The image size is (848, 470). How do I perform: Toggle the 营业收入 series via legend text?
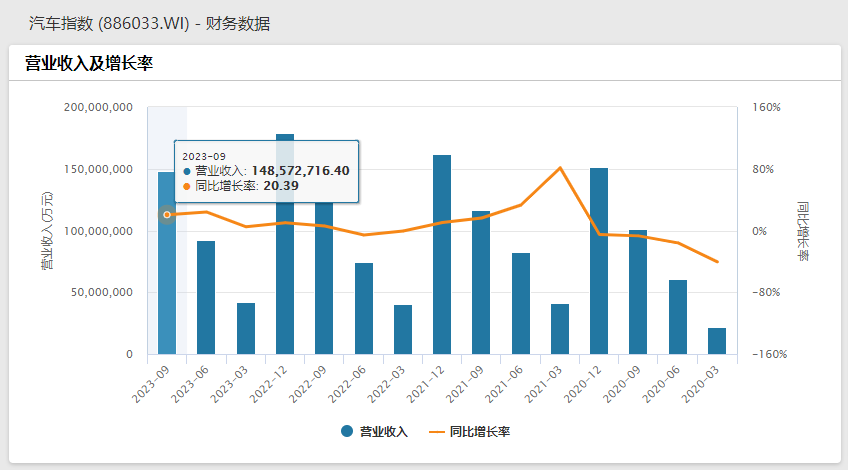(385, 431)
